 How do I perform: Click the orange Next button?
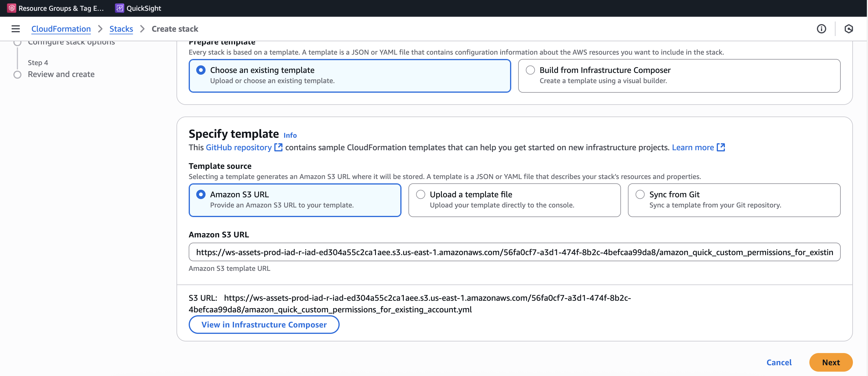point(831,362)
